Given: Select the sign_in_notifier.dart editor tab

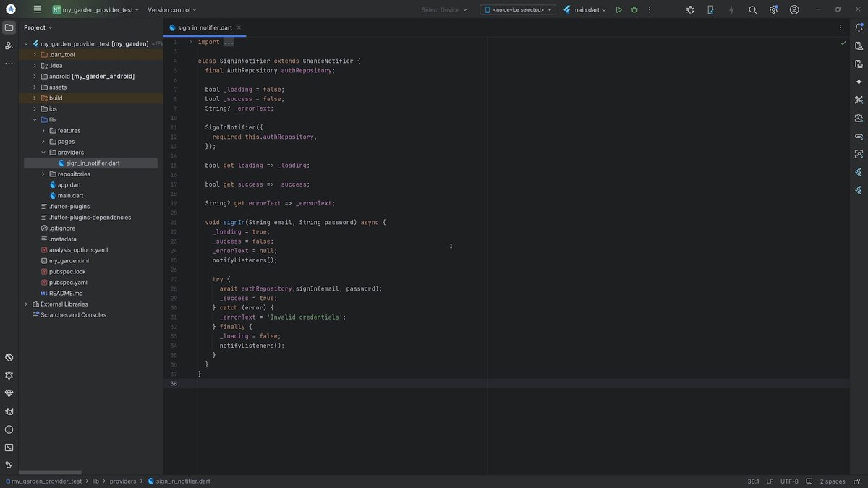Looking at the screenshot, I should tap(205, 27).
